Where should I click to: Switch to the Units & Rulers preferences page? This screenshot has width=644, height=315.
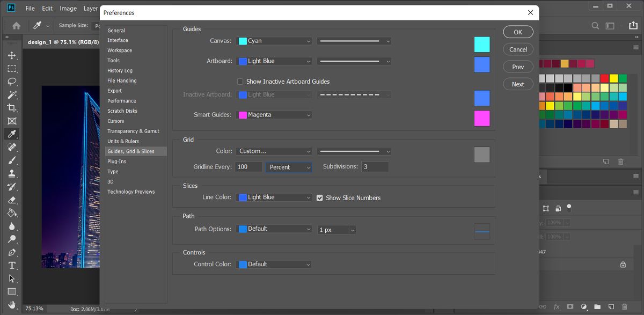tap(125, 141)
